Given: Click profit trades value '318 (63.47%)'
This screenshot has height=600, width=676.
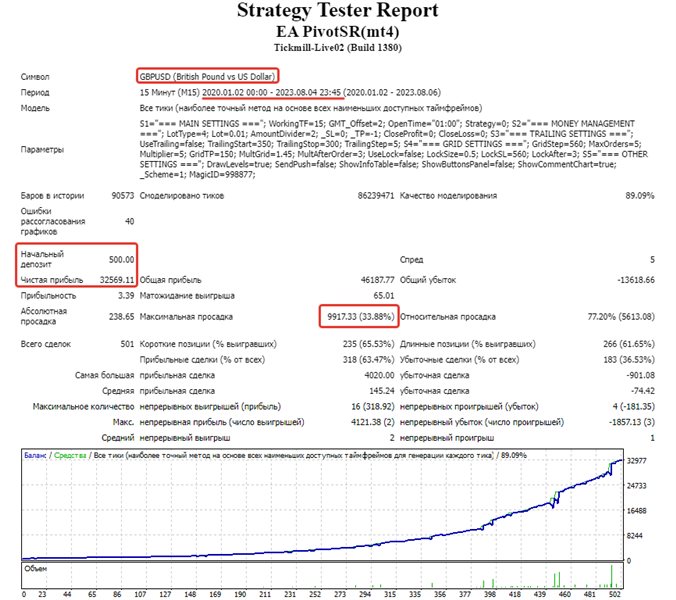Looking at the screenshot, I should coord(369,359).
